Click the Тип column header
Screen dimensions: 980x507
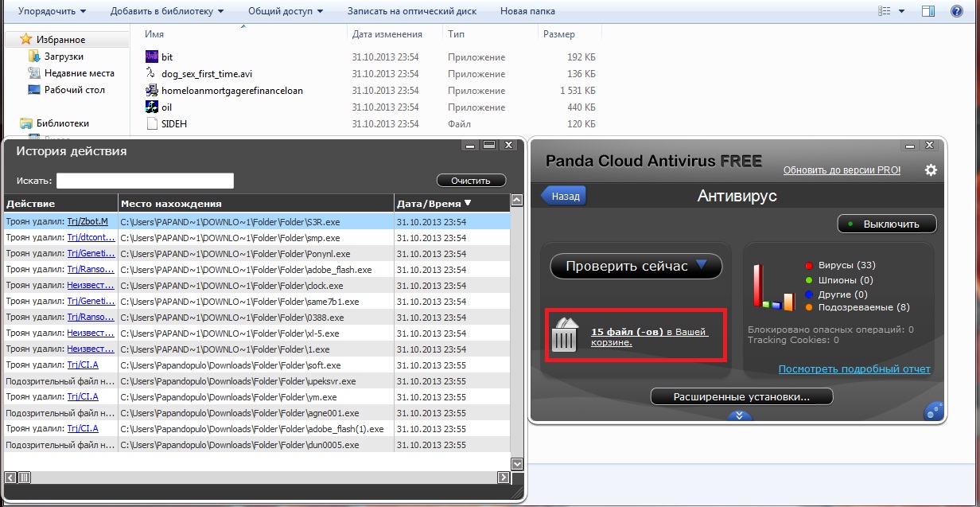pos(456,34)
